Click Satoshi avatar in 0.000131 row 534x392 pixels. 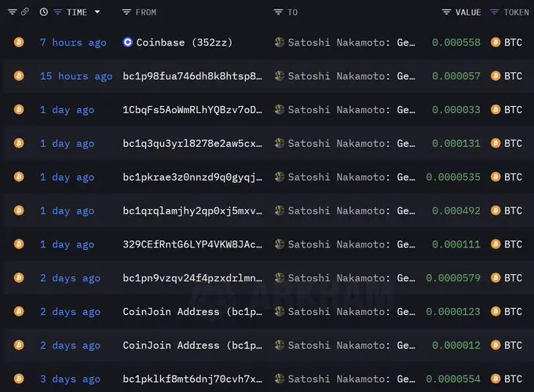[x=280, y=143]
